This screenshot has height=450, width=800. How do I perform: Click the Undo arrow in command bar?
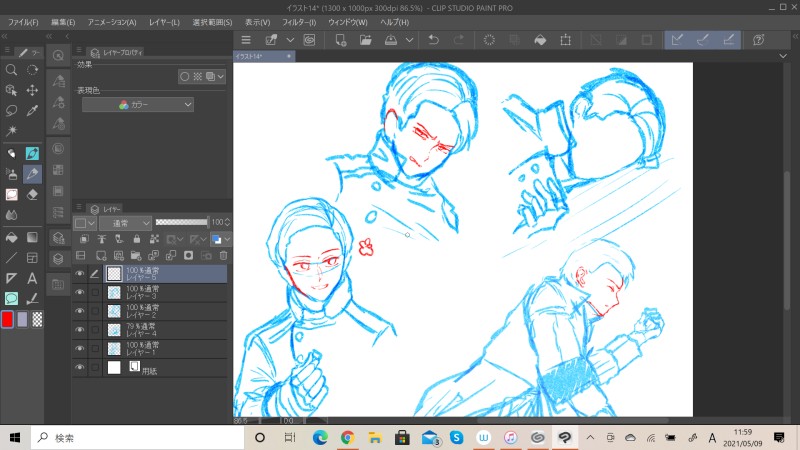[434, 40]
